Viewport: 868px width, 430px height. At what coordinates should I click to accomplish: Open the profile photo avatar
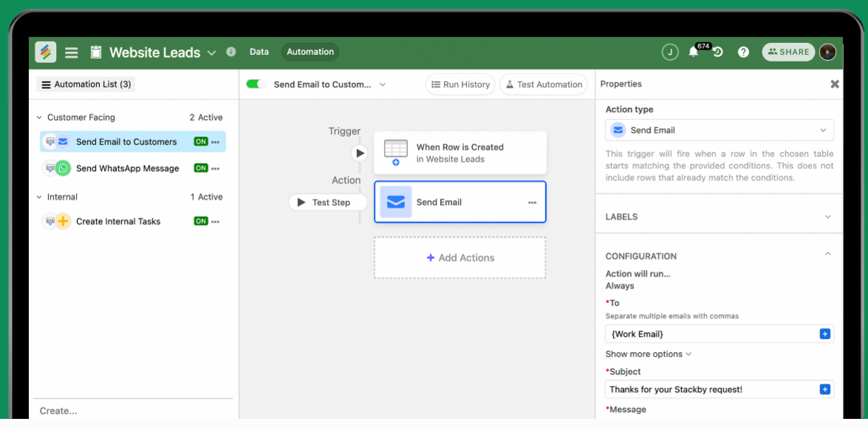coord(827,52)
